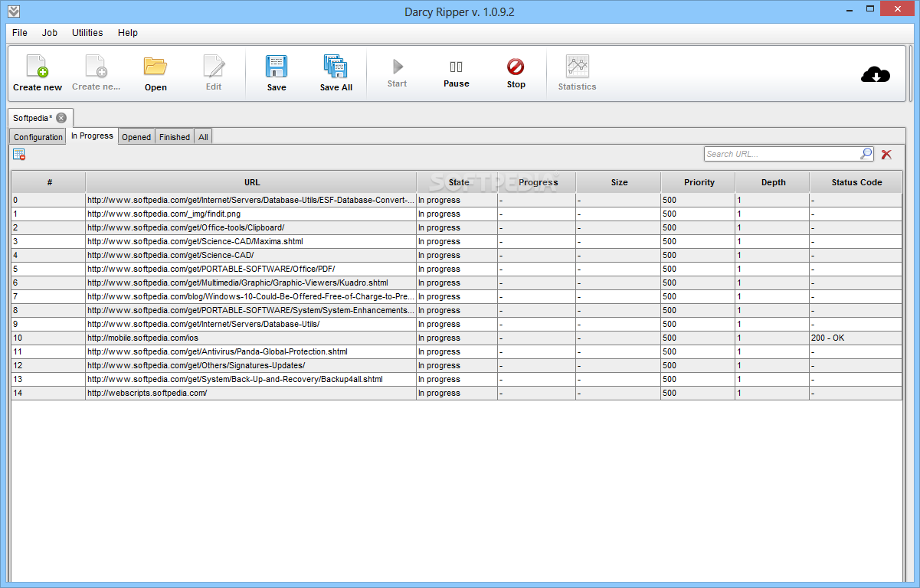Sort by the Status Code column header
The width and height of the screenshot is (920, 588).
(x=856, y=182)
